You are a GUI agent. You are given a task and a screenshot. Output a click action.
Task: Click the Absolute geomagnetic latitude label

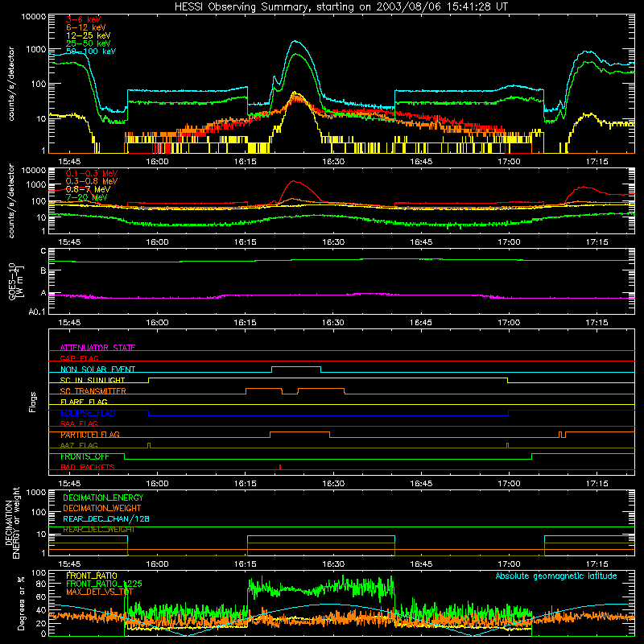[556, 576]
